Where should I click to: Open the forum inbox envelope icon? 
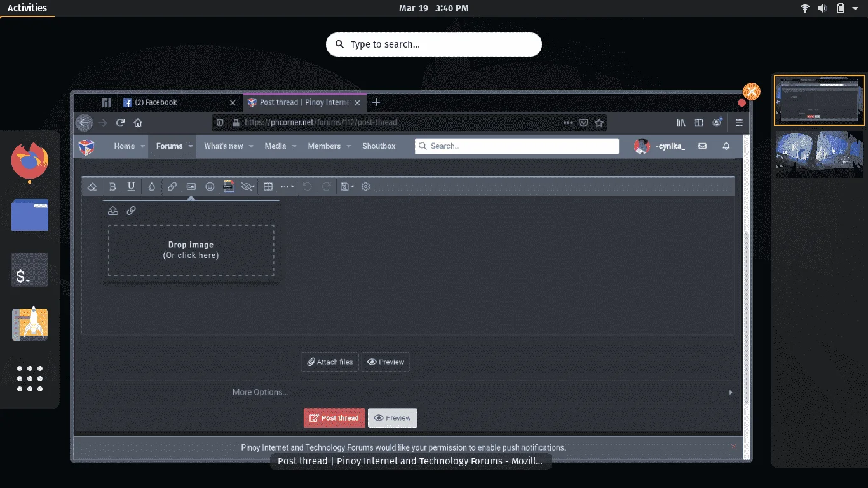click(x=702, y=146)
